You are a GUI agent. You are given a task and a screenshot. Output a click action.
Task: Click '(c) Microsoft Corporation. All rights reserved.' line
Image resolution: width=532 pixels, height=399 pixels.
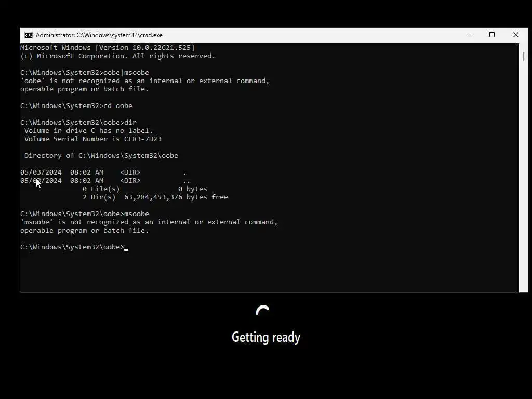118,56
